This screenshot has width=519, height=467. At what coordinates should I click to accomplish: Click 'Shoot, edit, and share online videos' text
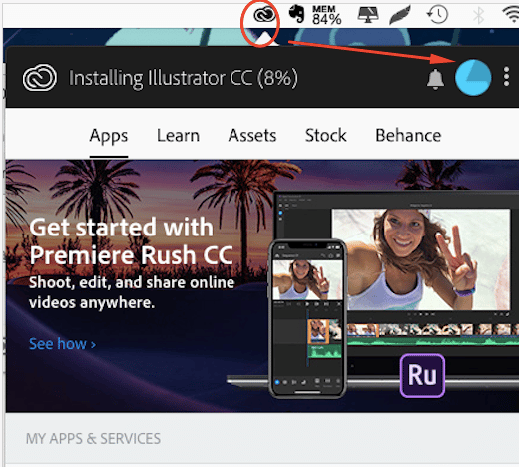pos(132,293)
